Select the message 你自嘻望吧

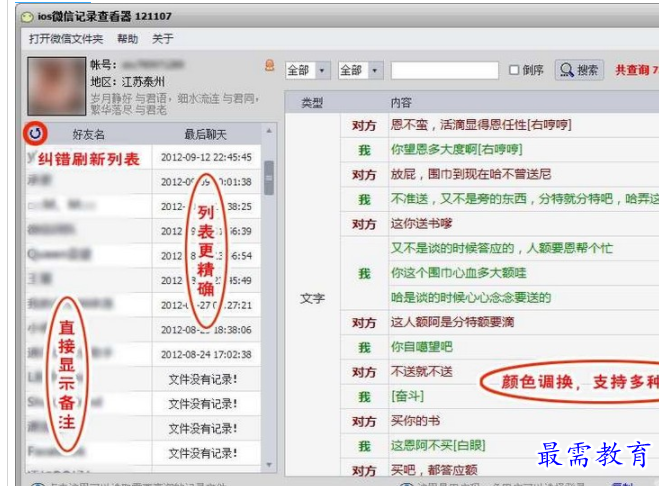pos(422,347)
